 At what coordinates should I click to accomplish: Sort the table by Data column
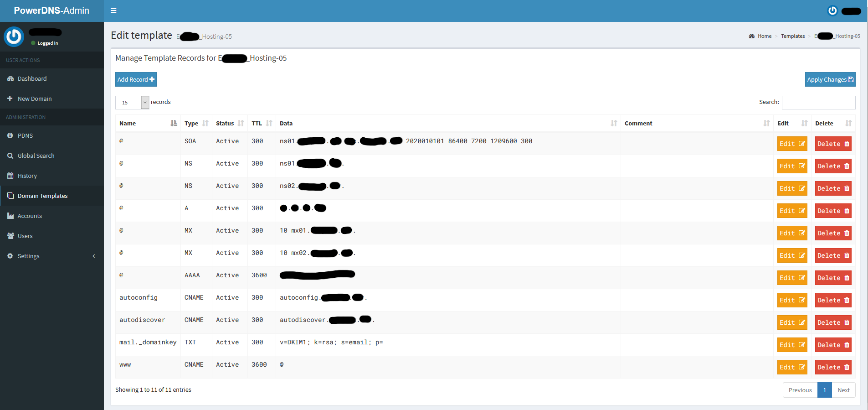point(448,123)
